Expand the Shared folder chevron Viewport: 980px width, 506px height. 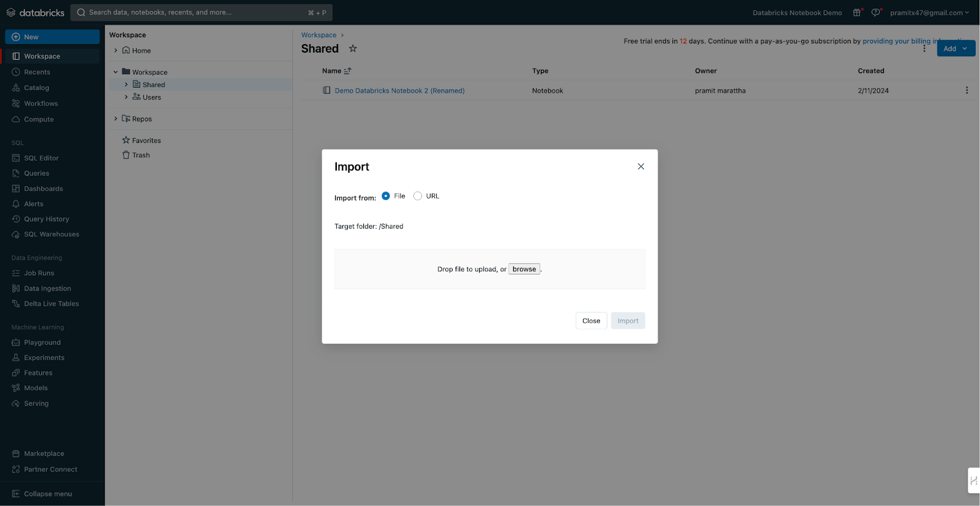click(x=126, y=85)
